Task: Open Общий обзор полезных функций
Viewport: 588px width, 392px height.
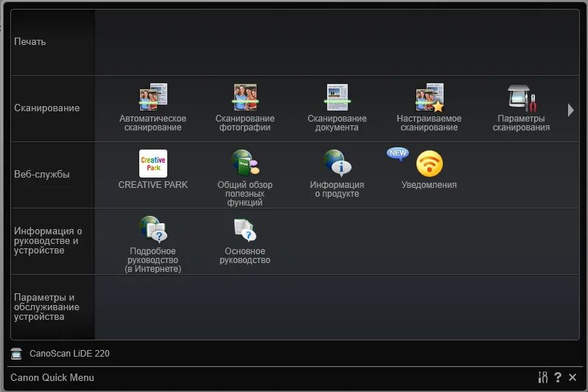Action: point(245,178)
